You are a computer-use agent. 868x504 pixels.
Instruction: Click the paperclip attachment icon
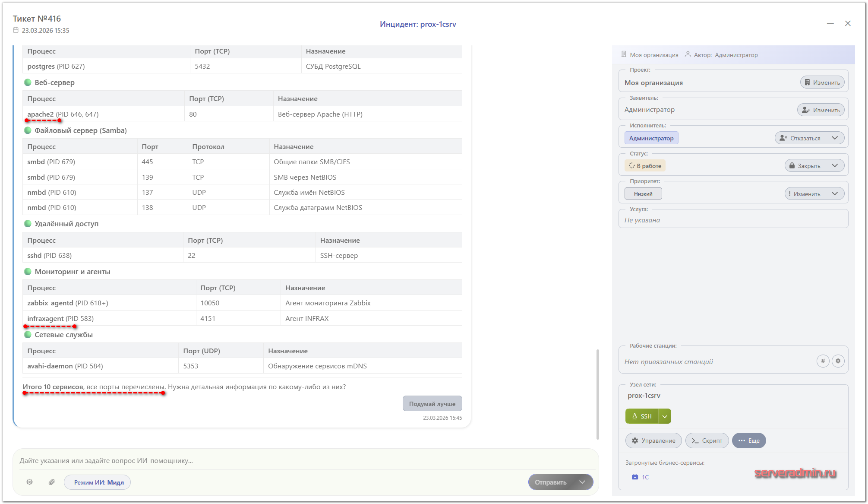tap(52, 482)
